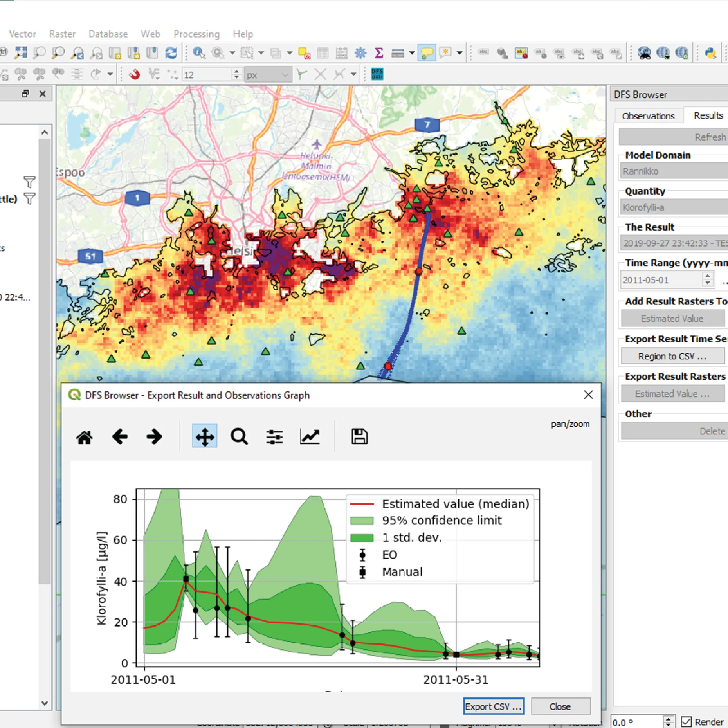
Task: Open the Processing menu
Action: (197, 34)
